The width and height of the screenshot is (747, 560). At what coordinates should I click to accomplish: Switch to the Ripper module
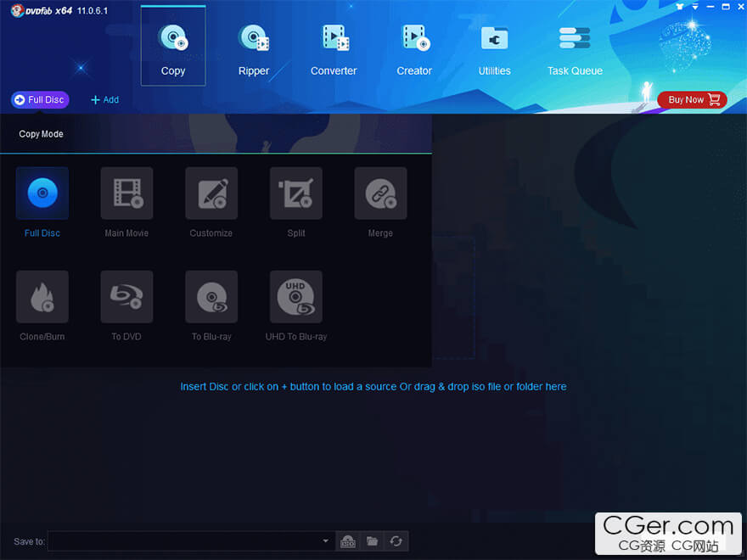tap(254, 50)
